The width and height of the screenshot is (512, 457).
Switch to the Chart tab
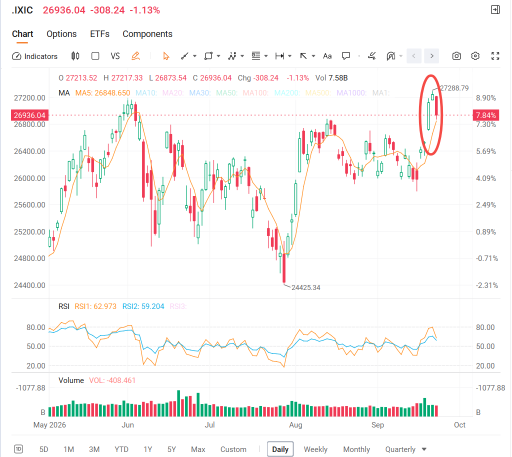coord(22,34)
